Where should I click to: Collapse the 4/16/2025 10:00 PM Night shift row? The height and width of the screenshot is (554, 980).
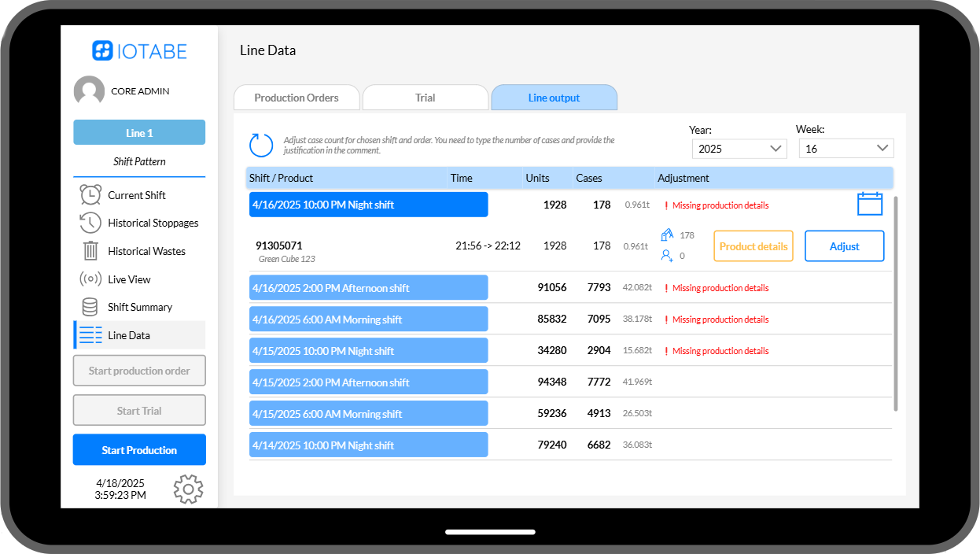click(368, 205)
